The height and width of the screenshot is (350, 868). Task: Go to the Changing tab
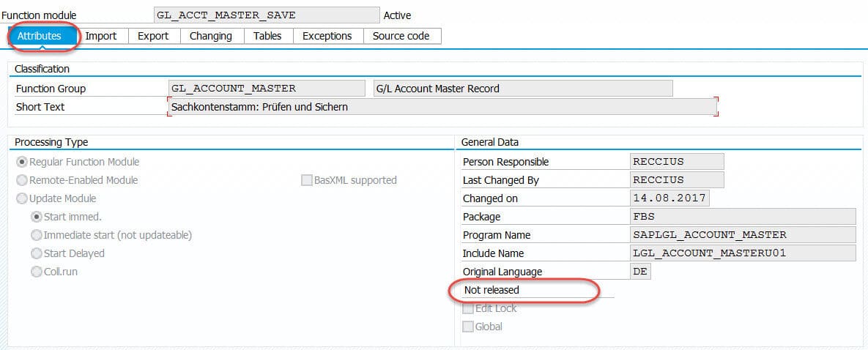coord(210,36)
